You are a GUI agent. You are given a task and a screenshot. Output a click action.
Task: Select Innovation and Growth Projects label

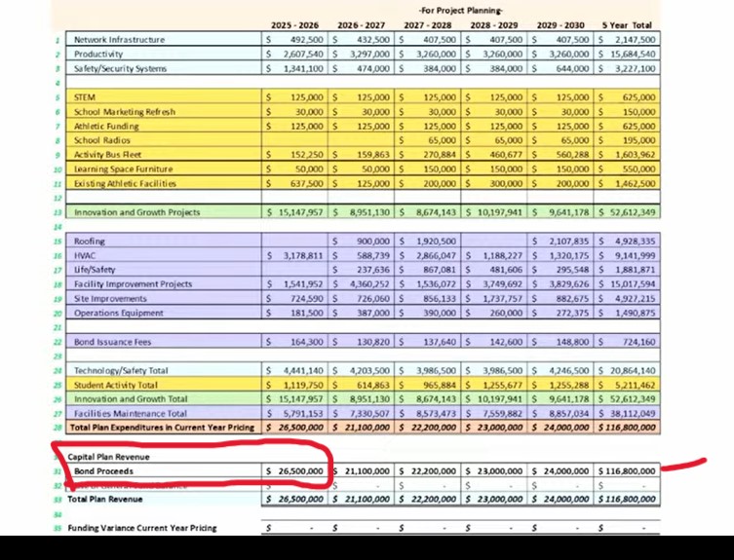pyautogui.click(x=136, y=212)
